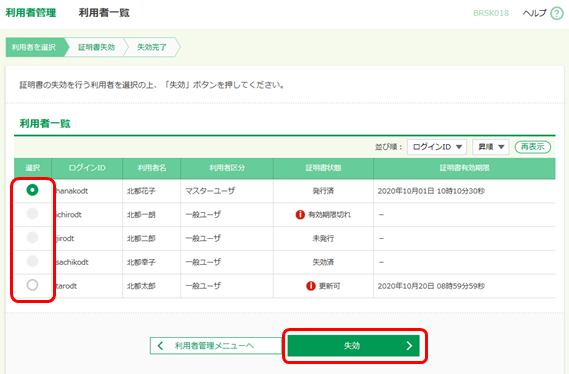This screenshot has width=569, height=374.
Task: Click the login ID ichirodt
Action: (x=69, y=215)
